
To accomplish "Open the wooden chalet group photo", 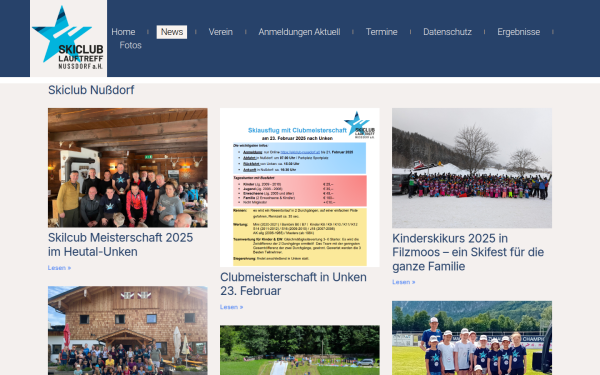I will [128, 331].
